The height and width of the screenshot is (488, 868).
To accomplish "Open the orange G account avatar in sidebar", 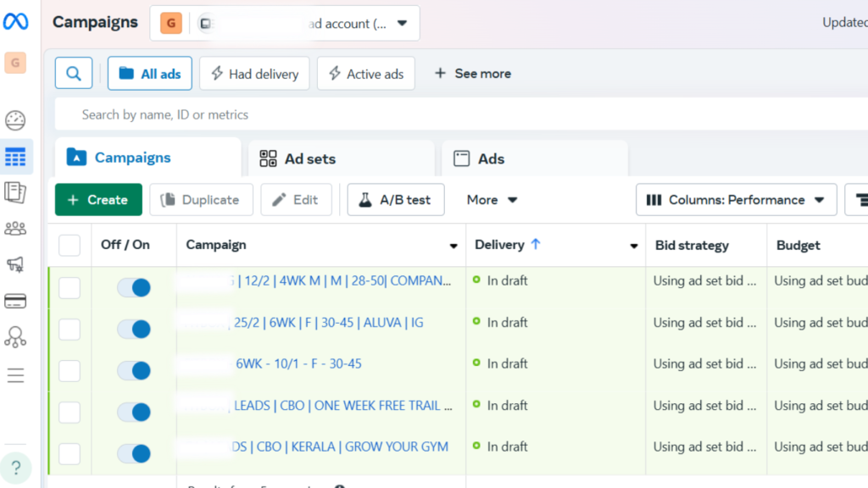I will click(x=15, y=63).
